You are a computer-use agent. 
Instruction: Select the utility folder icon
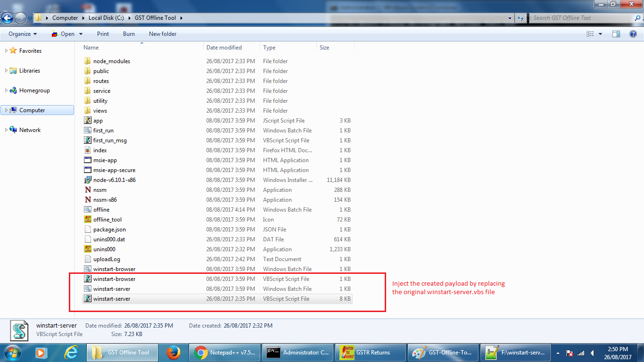(87, 101)
